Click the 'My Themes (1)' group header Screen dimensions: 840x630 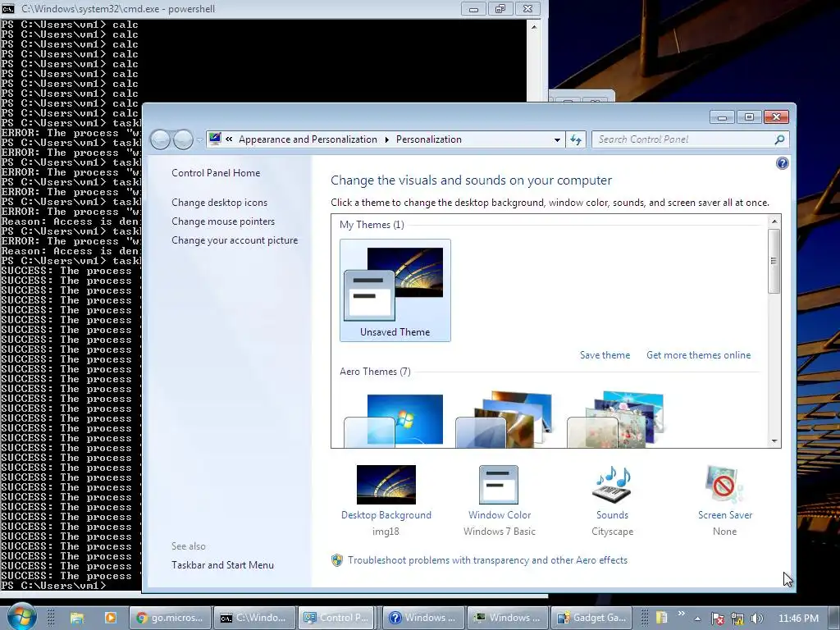[372, 225]
